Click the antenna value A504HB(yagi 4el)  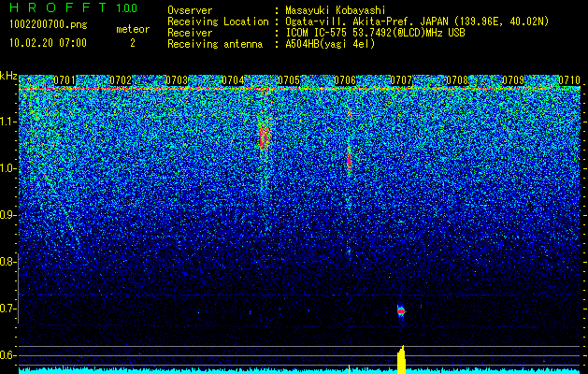coord(330,44)
